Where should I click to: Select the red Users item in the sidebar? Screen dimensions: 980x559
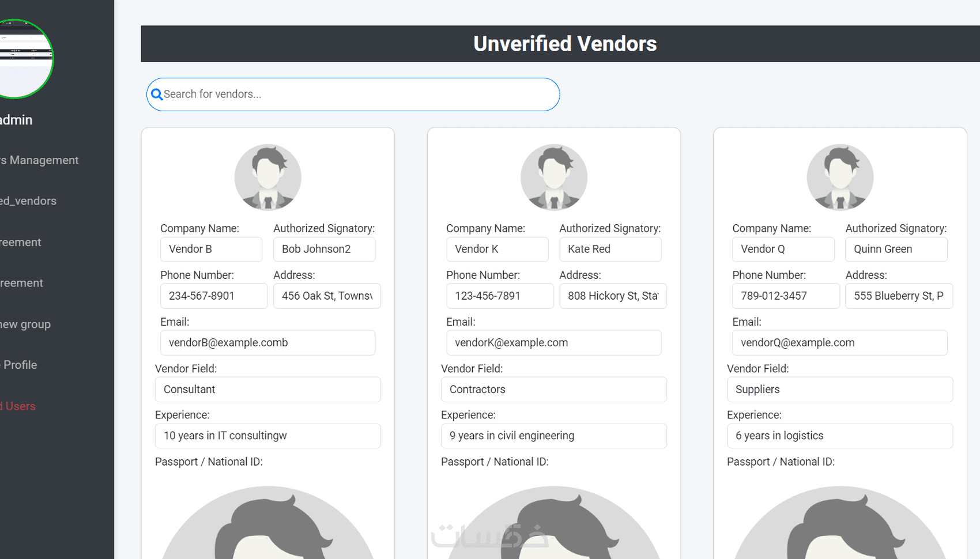[18, 406]
